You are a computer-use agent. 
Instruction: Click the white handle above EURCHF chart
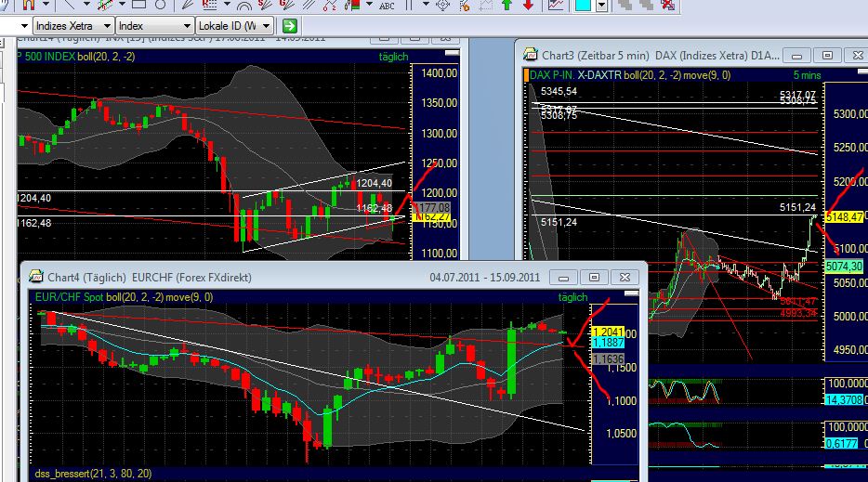click(631, 293)
